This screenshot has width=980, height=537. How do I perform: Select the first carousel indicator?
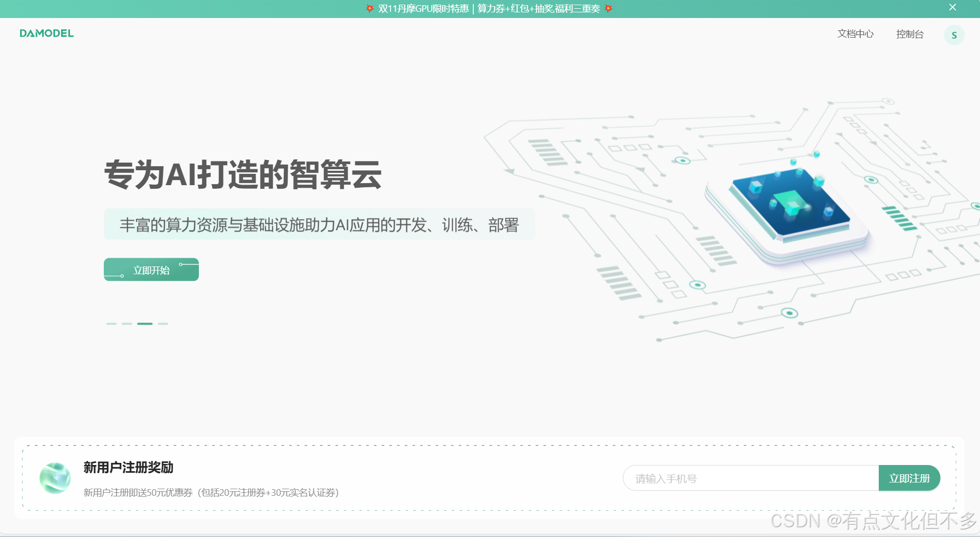click(x=112, y=324)
